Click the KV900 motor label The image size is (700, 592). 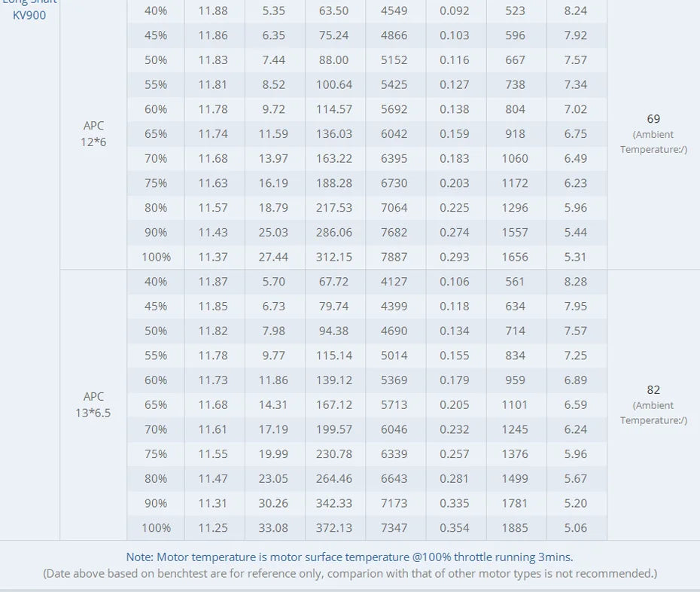point(29,15)
